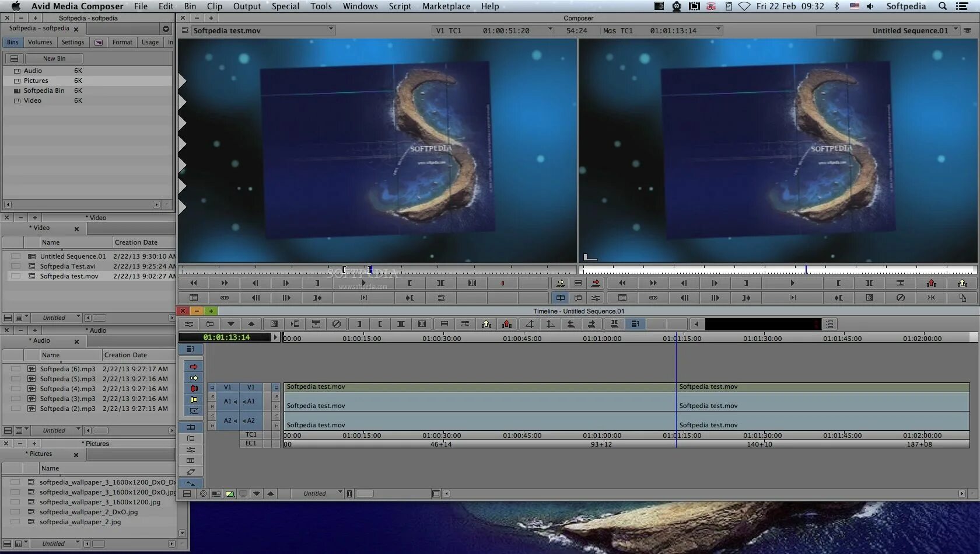Switch to the Volumes tab
The image size is (980, 554).
click(x=40, y=42)
